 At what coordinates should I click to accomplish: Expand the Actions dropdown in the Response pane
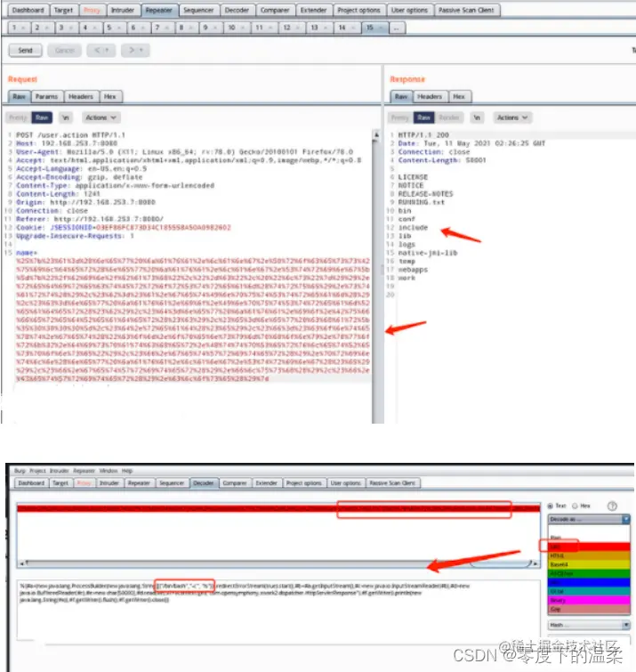point(512,117)
